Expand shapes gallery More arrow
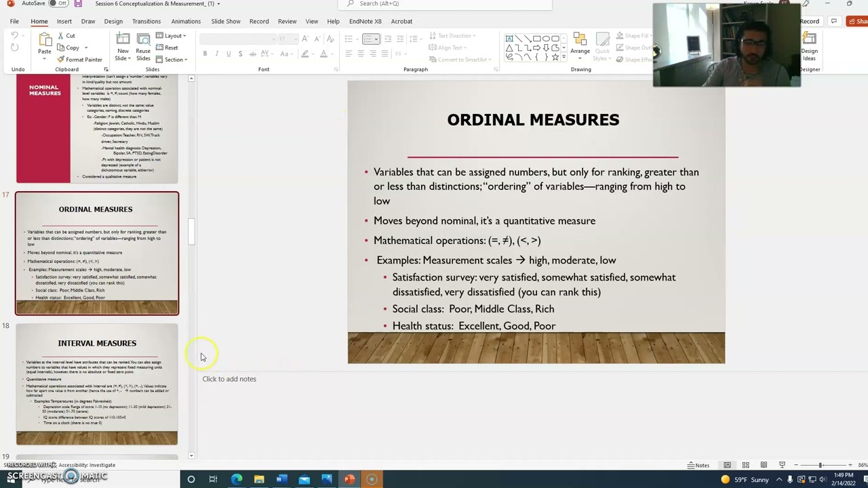 tap(564, 58)
